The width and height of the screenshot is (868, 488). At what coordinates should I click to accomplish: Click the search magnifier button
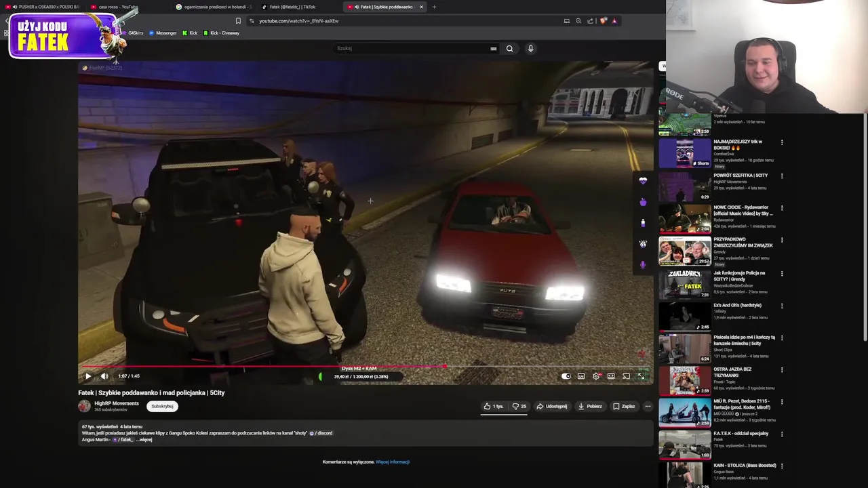point(509,48)
